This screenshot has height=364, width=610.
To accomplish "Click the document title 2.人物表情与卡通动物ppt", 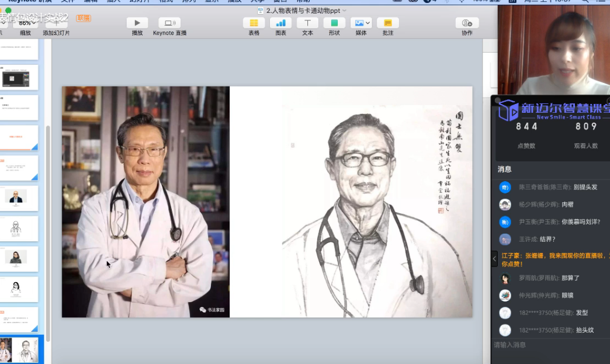I will (x=303, y=11).
